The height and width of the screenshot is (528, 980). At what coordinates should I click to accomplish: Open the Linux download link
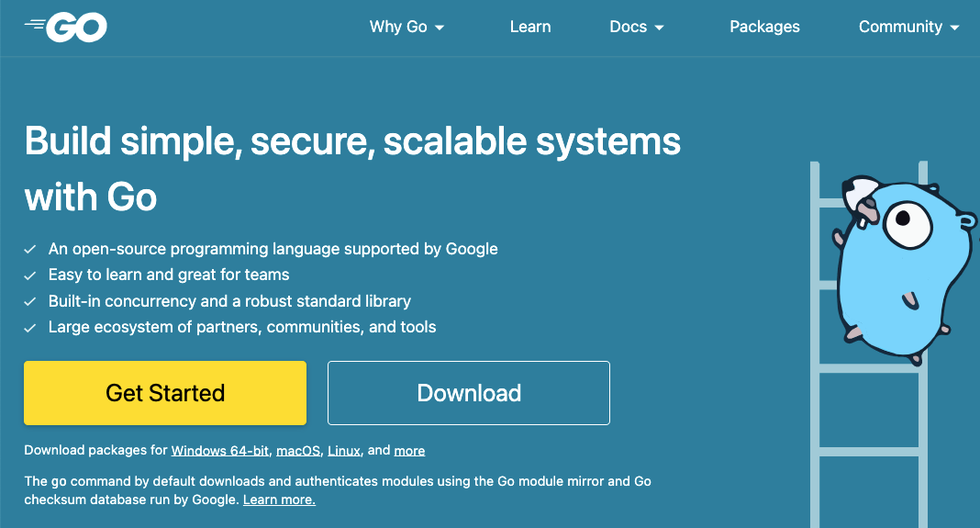click(344, 451)
